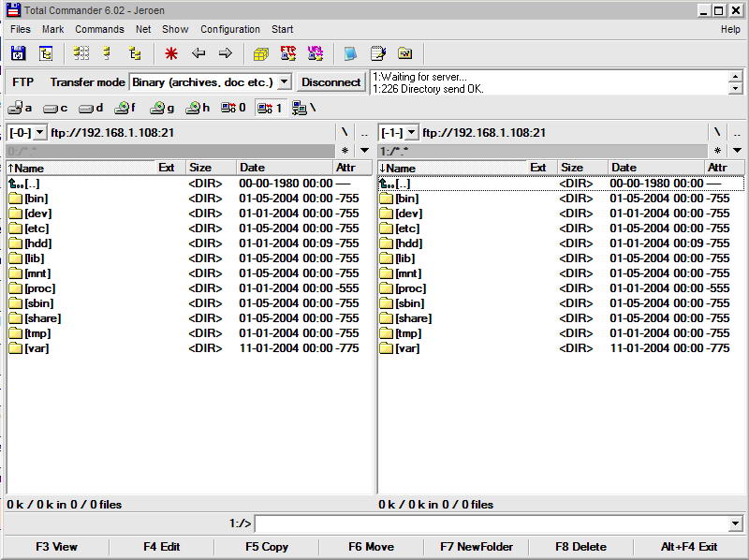749x560 pixels.
Task: Click the last yellow toolbar icon
Action: [405, 53]
